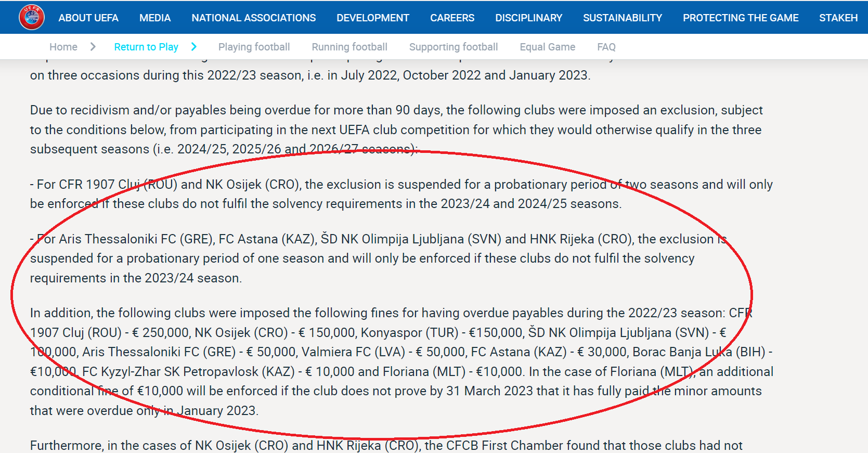Select Protecting the Game in navigation
The height and width of the screenshot is (453, 868).
coord(741,18)
